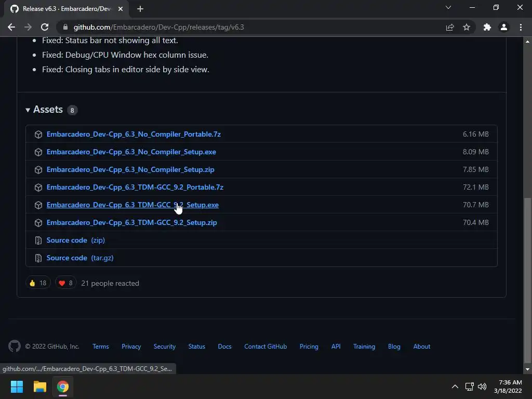Click zip file icon beside Source code (tar.gz)
The height and width of the screenshot is (399, 532).
point(38,258)
